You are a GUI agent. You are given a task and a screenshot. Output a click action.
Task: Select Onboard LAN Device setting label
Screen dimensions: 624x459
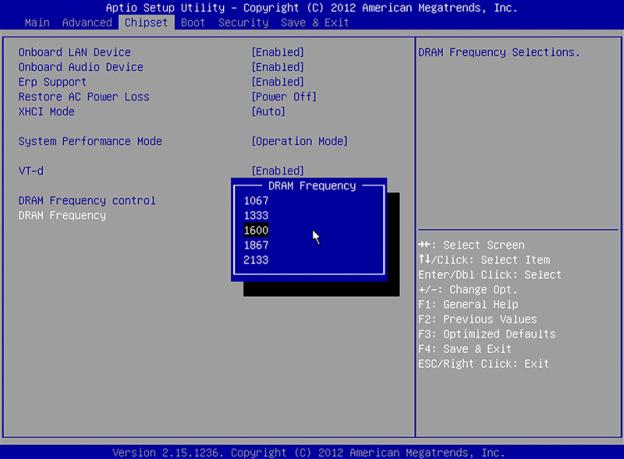click(x=74, y=52)
